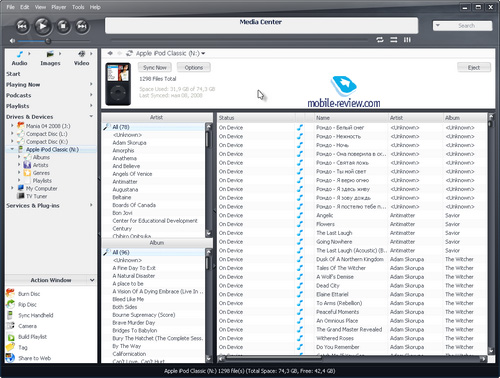500x378 pixels.
Task: Click the playback seek bar
Action: pos(238,40)
